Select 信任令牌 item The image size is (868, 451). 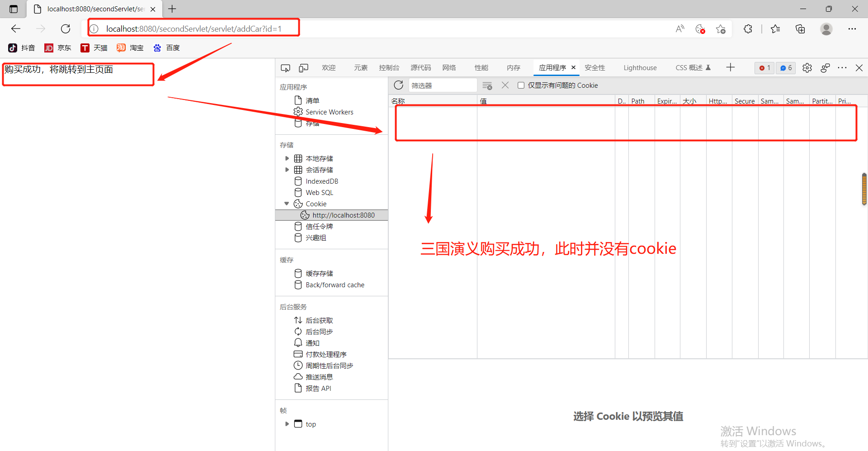click(319, 226)
